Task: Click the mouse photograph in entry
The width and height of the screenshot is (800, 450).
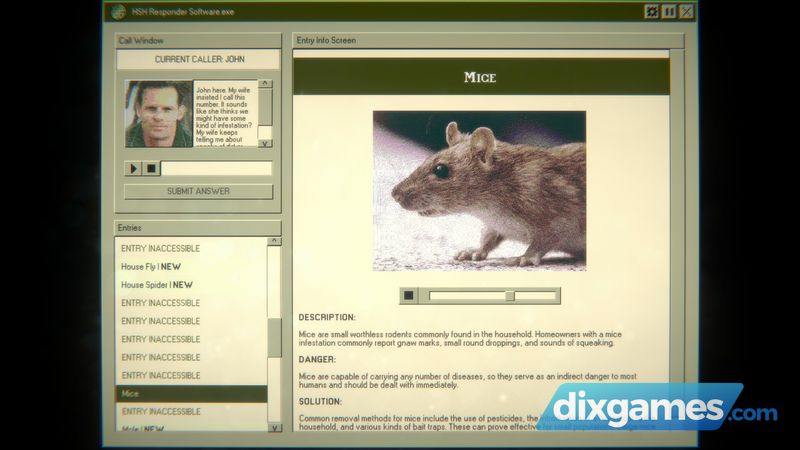Action: point(479,190)
